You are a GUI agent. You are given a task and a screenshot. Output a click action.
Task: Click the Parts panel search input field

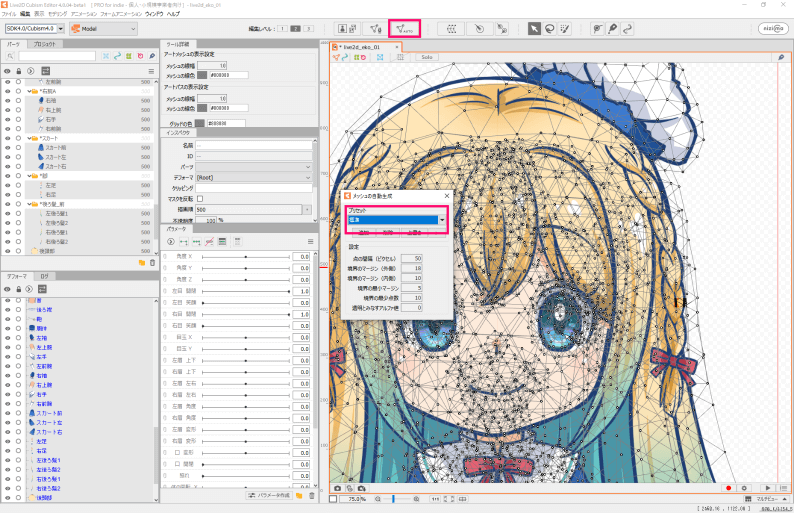point(57,56)
